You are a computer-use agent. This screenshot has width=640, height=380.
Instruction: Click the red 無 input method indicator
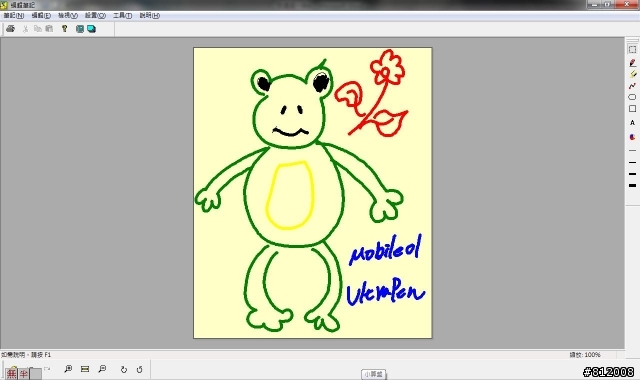click(11, 374)
